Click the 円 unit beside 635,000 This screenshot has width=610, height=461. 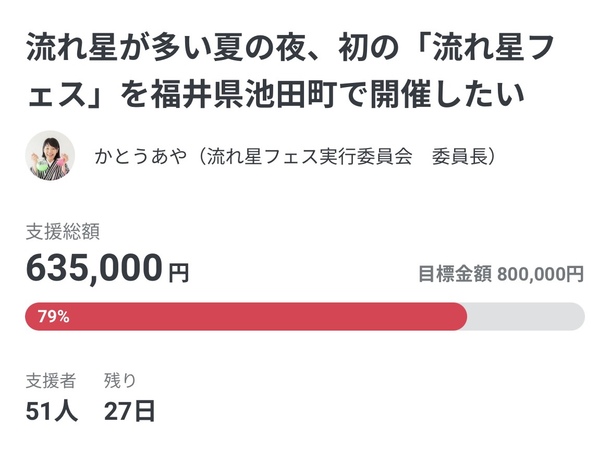[x=178, y=272]
